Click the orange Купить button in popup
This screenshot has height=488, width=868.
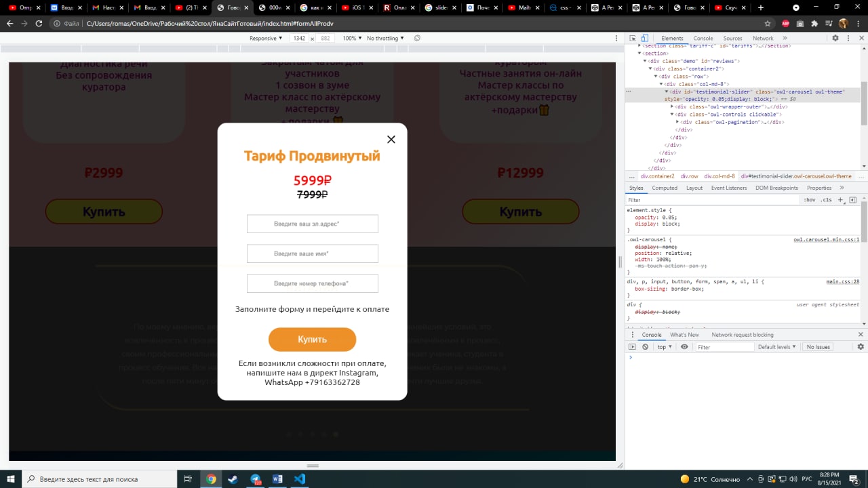(312, 340)
